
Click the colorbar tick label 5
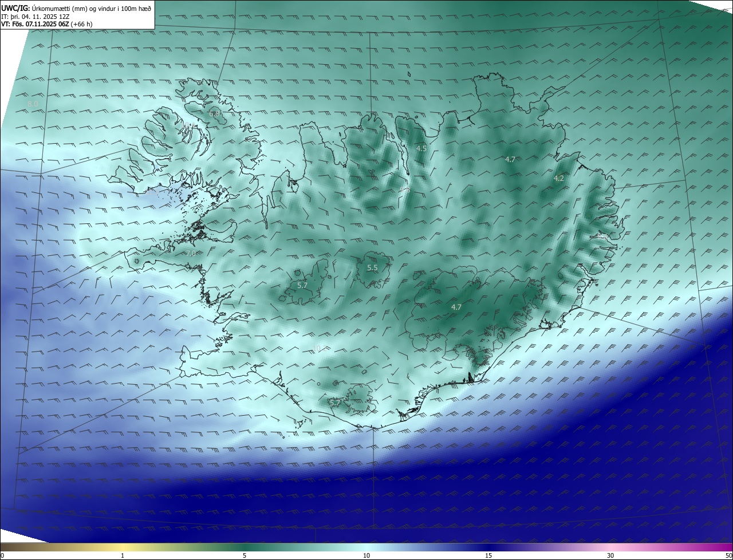click(245, 555)
